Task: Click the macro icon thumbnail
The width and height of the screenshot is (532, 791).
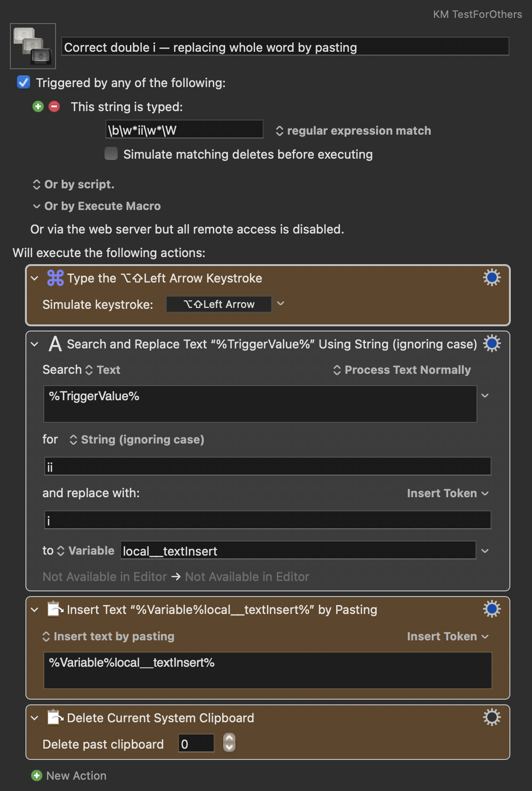Action: tap(33, 46)
